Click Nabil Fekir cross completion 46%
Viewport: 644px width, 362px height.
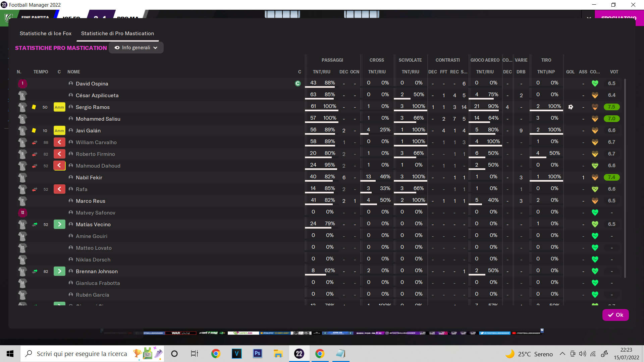tap(385, 177)
